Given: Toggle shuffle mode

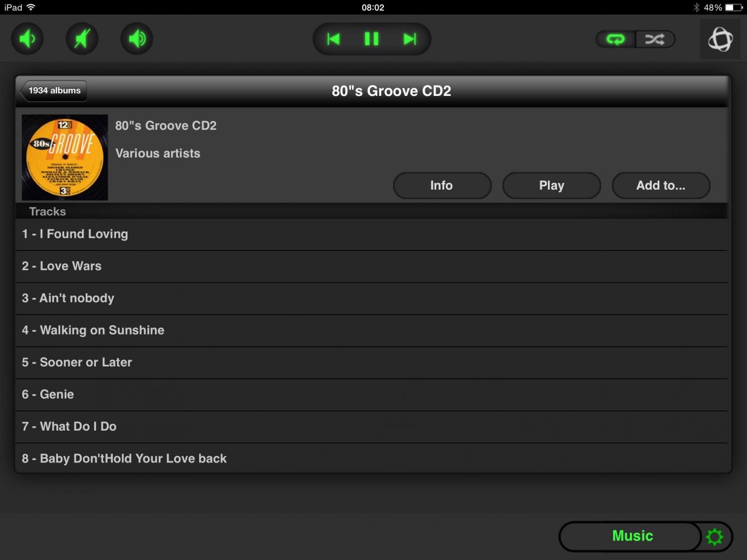Looking at the screenshot, I should click(655, 39).
